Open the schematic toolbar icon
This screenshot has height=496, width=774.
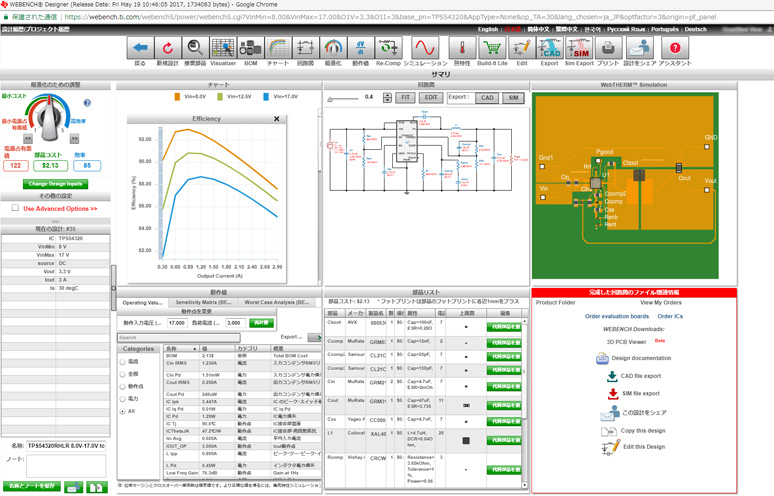click(306, 48)
